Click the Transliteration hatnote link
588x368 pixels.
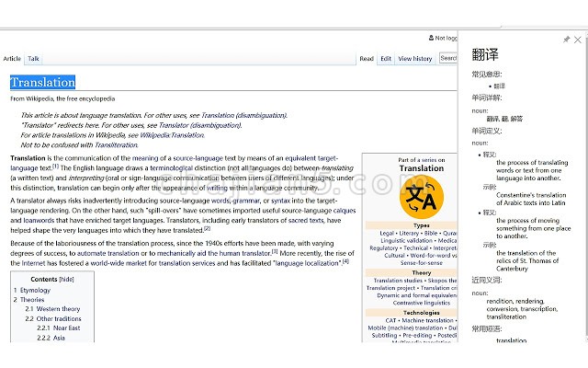[117, 145]
